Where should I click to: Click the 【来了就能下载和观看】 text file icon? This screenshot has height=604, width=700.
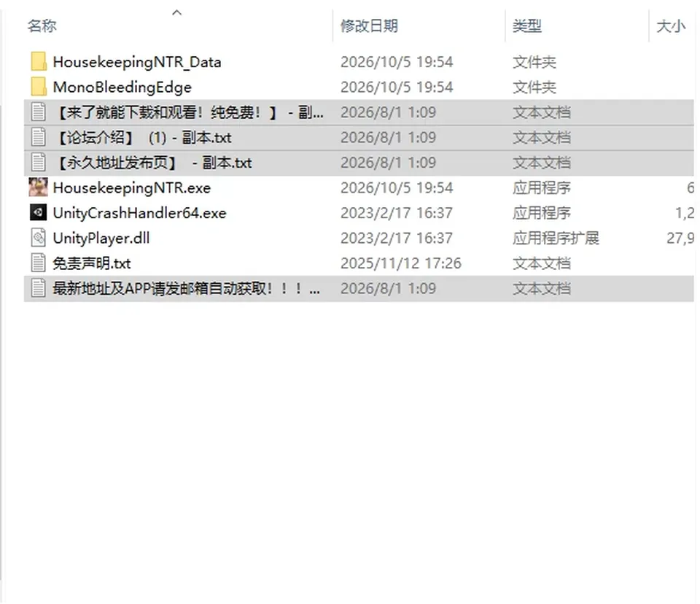point(39,112)
